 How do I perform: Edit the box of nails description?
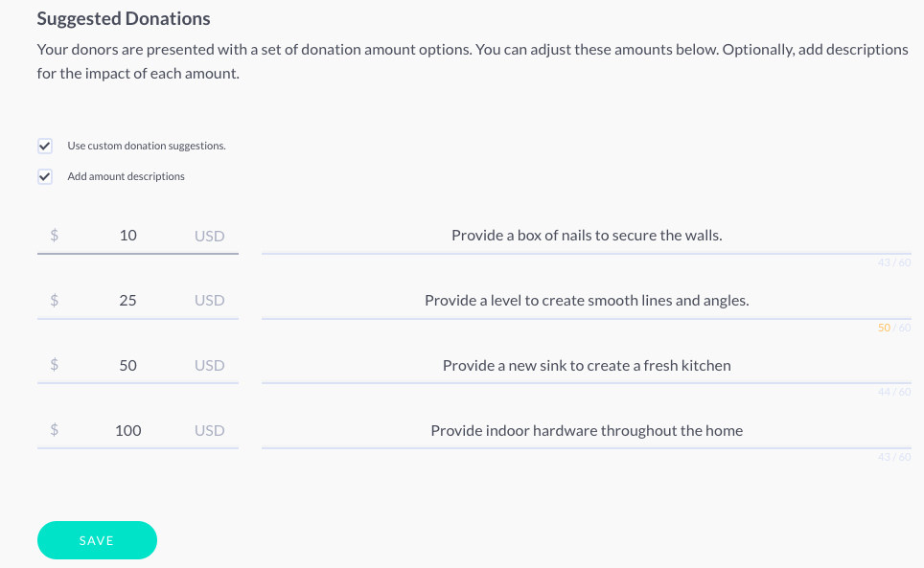(x=587, y=236)
